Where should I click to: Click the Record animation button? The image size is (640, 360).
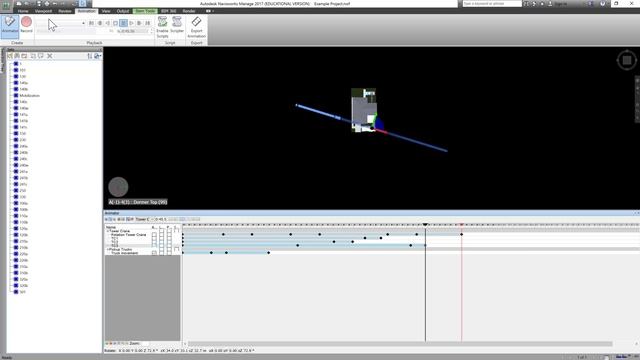coord(26,25)
